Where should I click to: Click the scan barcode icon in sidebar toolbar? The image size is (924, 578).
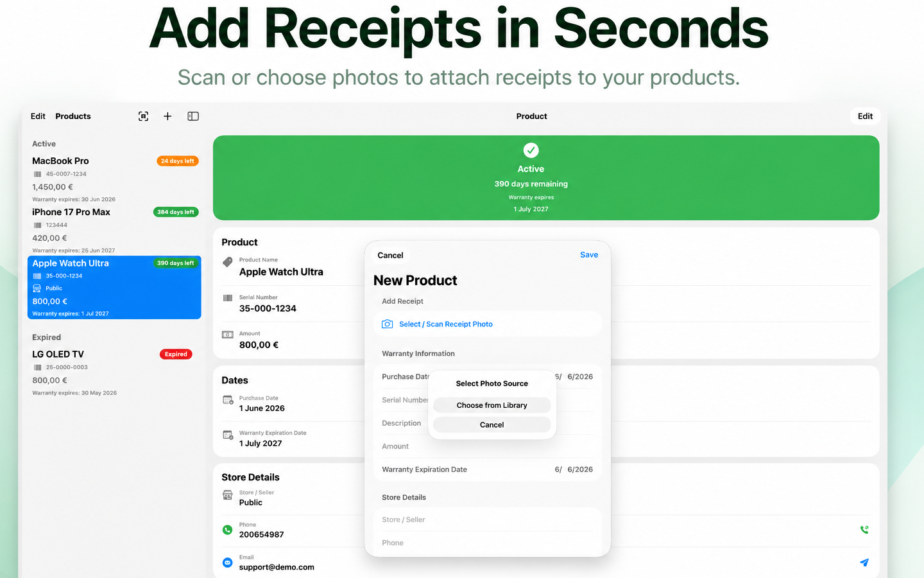point(143,116)
